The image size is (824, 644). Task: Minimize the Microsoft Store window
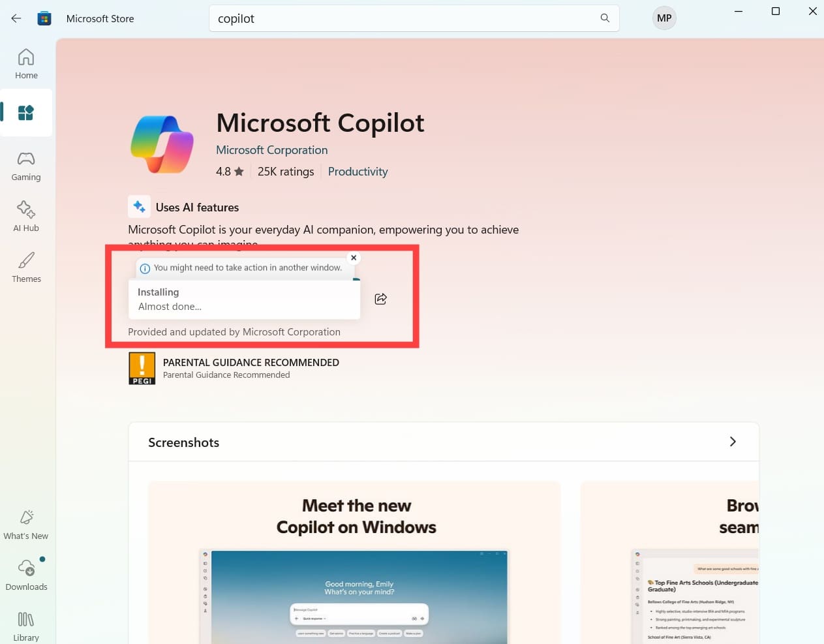coord(739,11)
